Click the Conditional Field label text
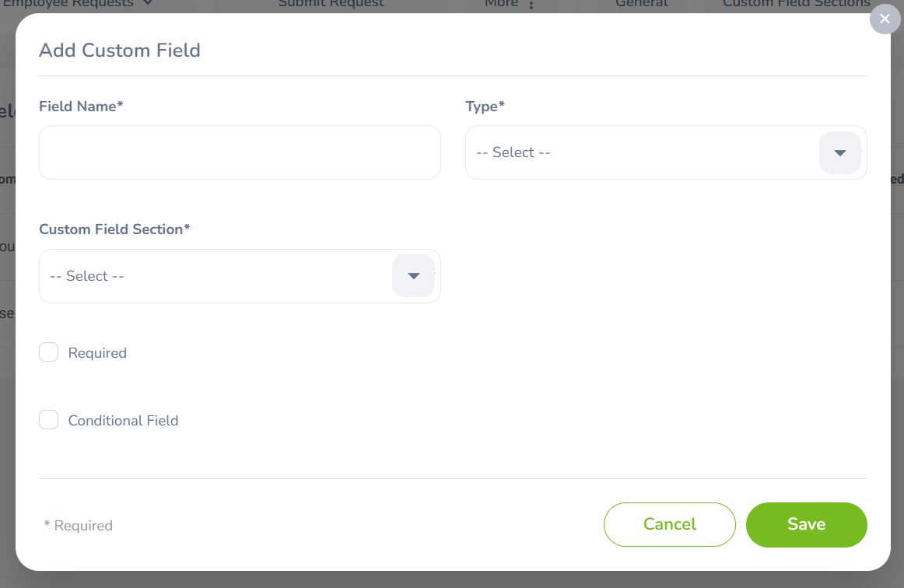 [123, 421]
